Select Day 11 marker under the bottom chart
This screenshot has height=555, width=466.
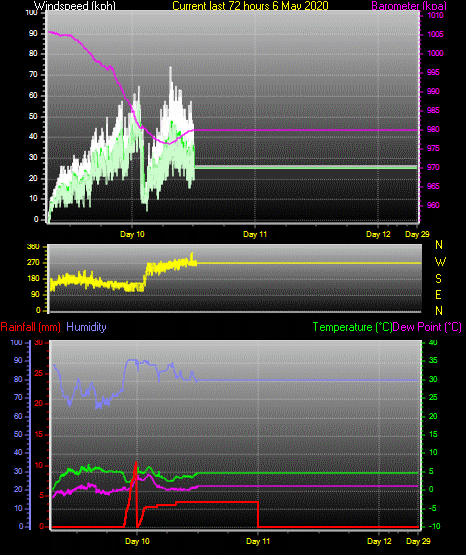coord(258,541)
